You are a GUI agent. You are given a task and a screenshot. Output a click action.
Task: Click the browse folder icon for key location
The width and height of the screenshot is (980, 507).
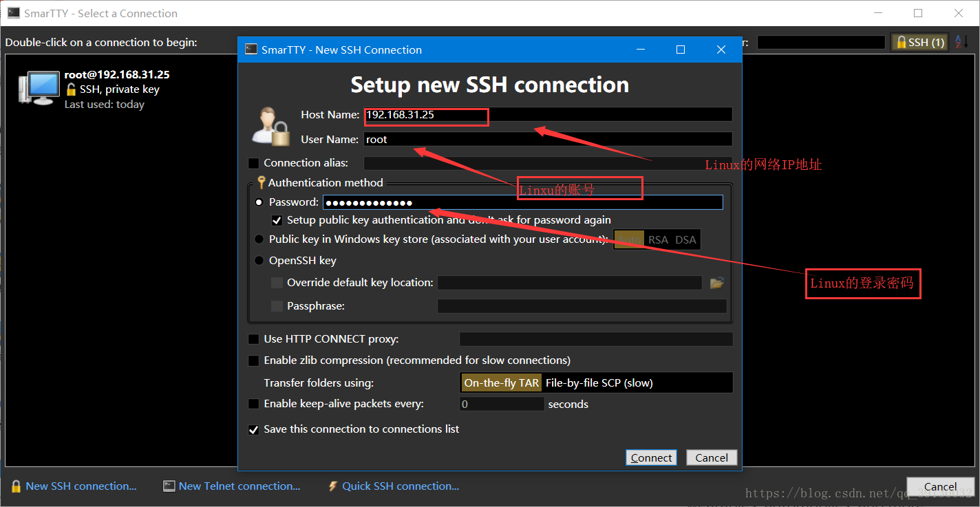point(717,283)
